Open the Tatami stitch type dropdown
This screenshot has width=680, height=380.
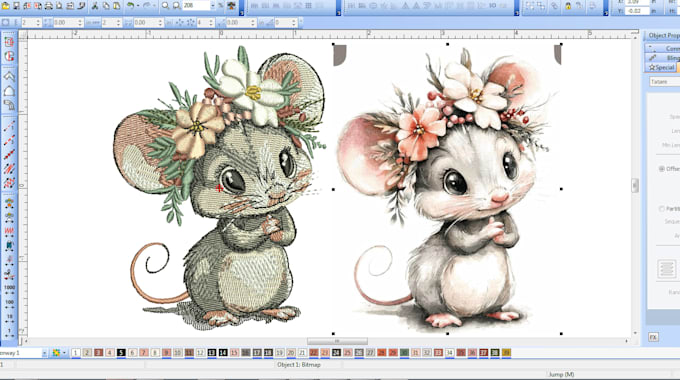[664, 82]
